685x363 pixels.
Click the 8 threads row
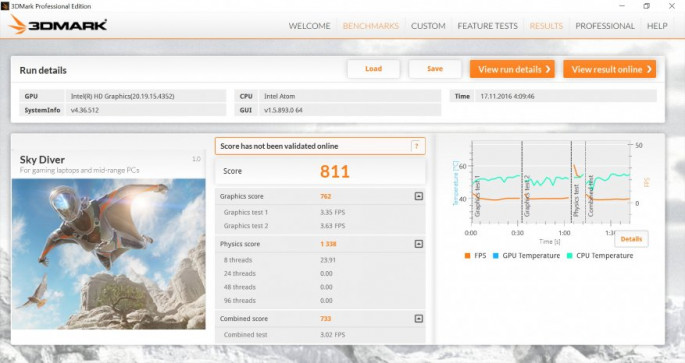click(x=320, y=260)
